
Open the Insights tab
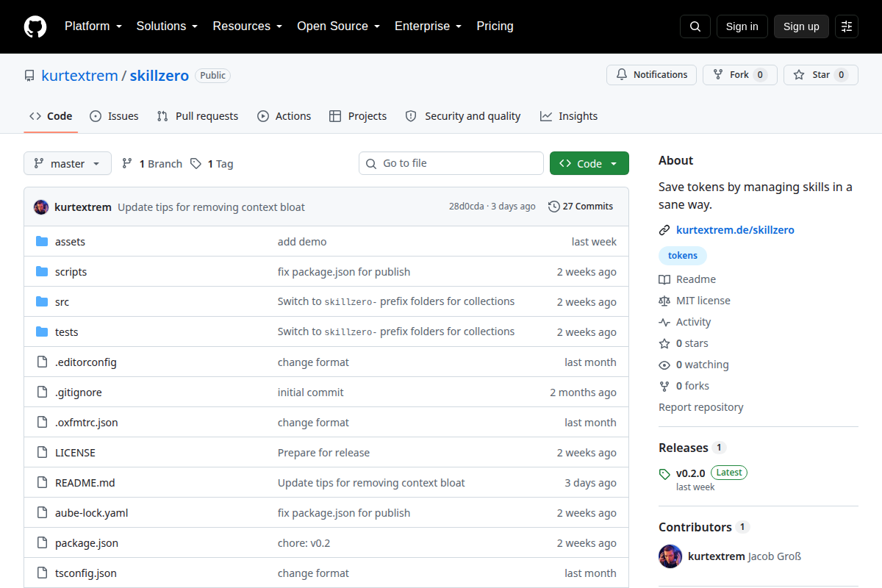click(569, 116)
